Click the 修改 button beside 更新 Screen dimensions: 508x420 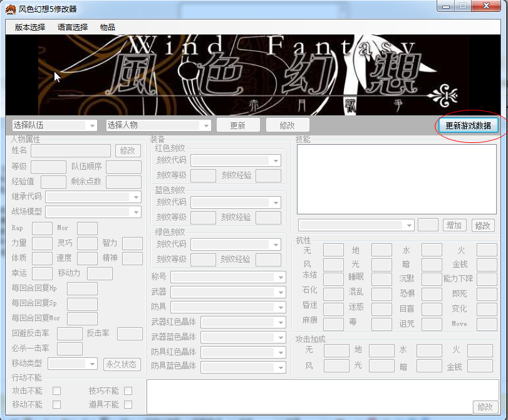point(288,125)
